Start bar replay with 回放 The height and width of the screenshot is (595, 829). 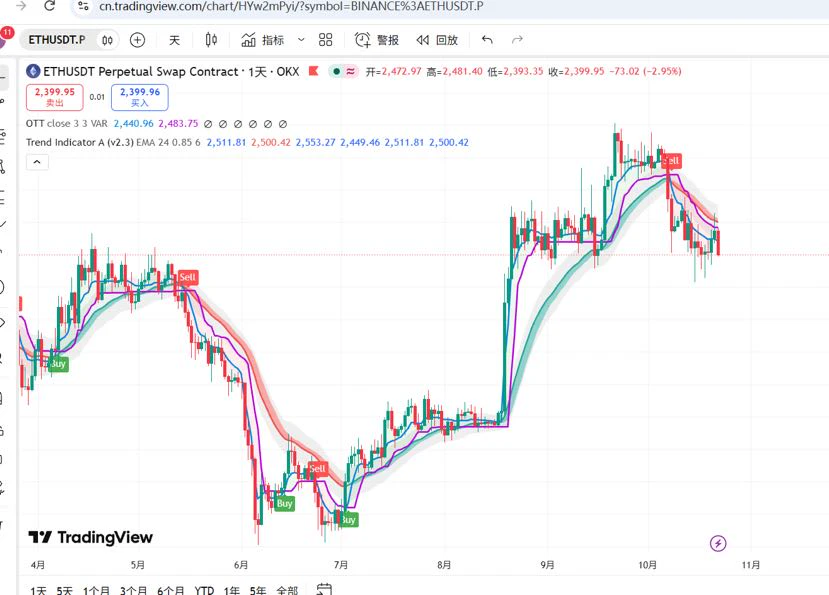[437, 40]
